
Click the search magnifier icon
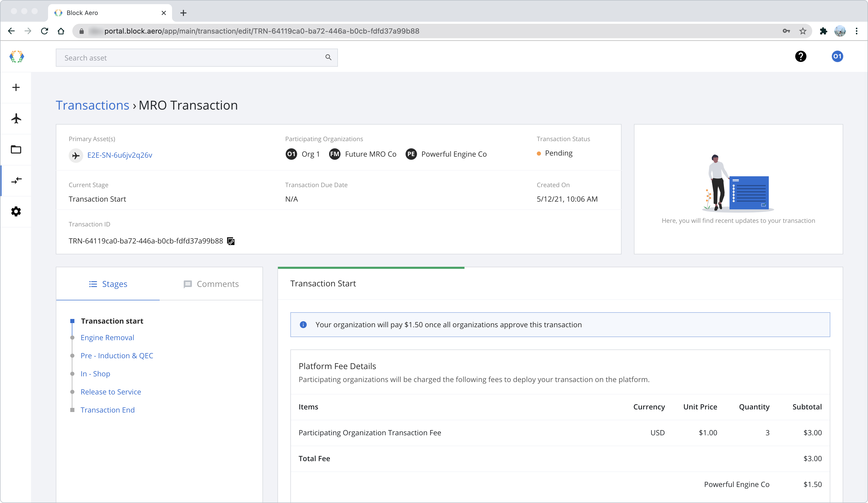(328, 58)
